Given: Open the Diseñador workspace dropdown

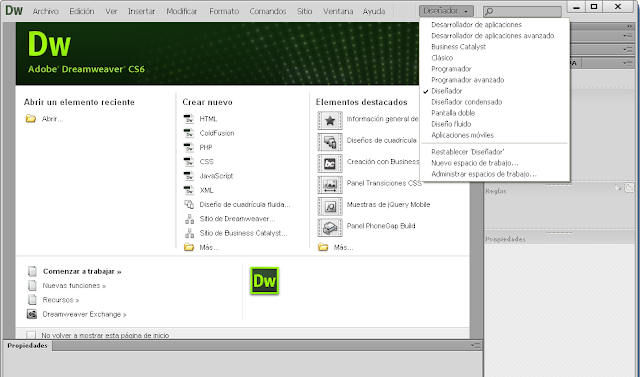Looking at the screenshot, I should coord(446,11).
